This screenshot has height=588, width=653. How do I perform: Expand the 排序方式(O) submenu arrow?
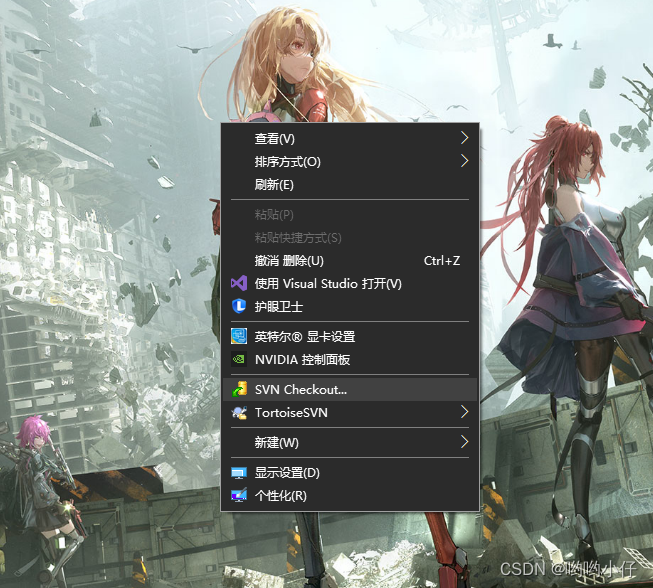point(465,161)
